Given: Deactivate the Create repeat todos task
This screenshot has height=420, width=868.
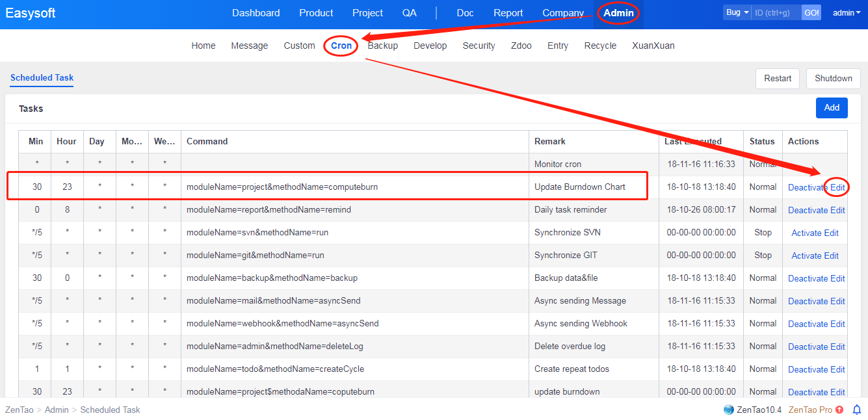Looking at the screenshot, I should [x=808, y=369].
